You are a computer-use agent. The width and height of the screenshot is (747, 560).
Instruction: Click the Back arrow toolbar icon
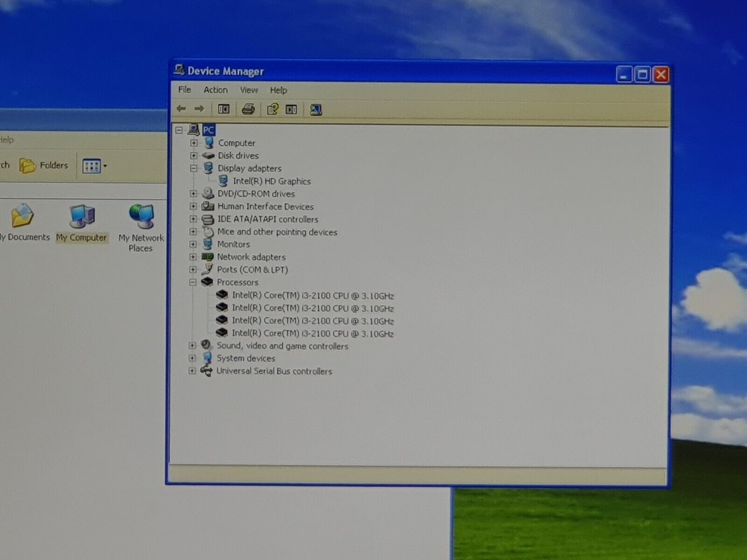181,109
